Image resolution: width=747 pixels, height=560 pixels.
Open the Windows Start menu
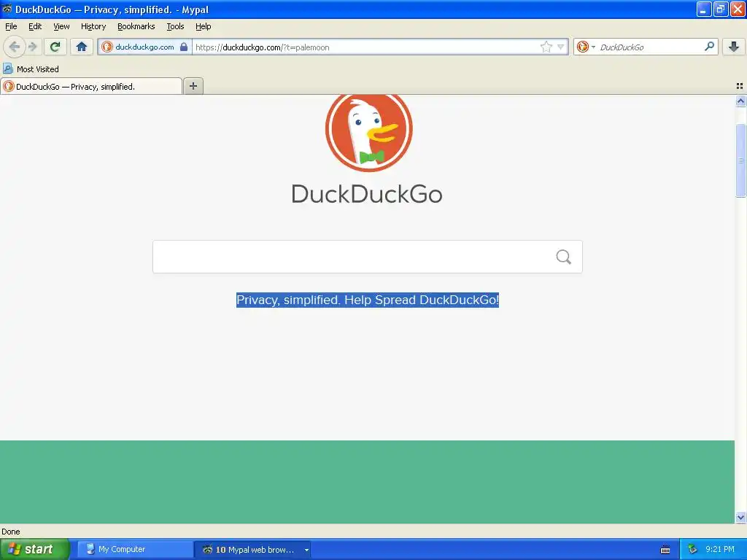(x=35, y=549)
